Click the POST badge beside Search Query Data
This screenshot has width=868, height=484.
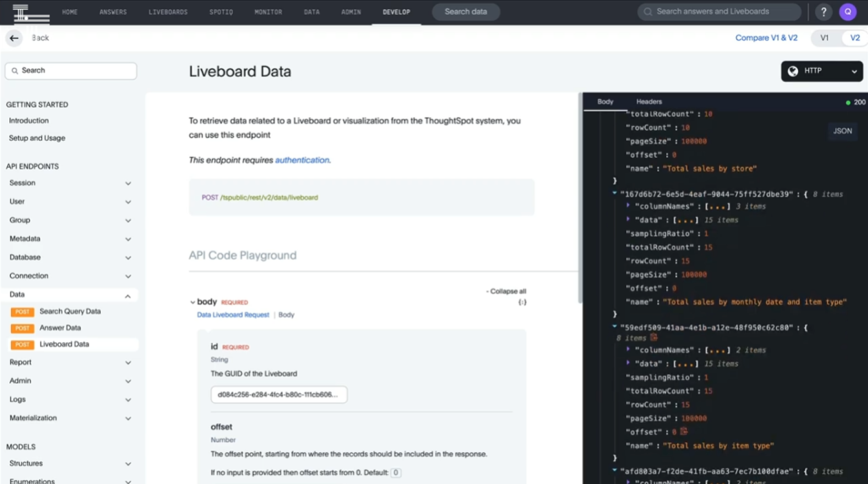click(22, 311)
